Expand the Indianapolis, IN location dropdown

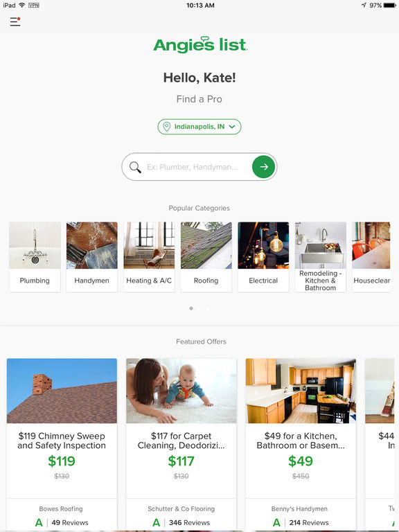[199, 127]
